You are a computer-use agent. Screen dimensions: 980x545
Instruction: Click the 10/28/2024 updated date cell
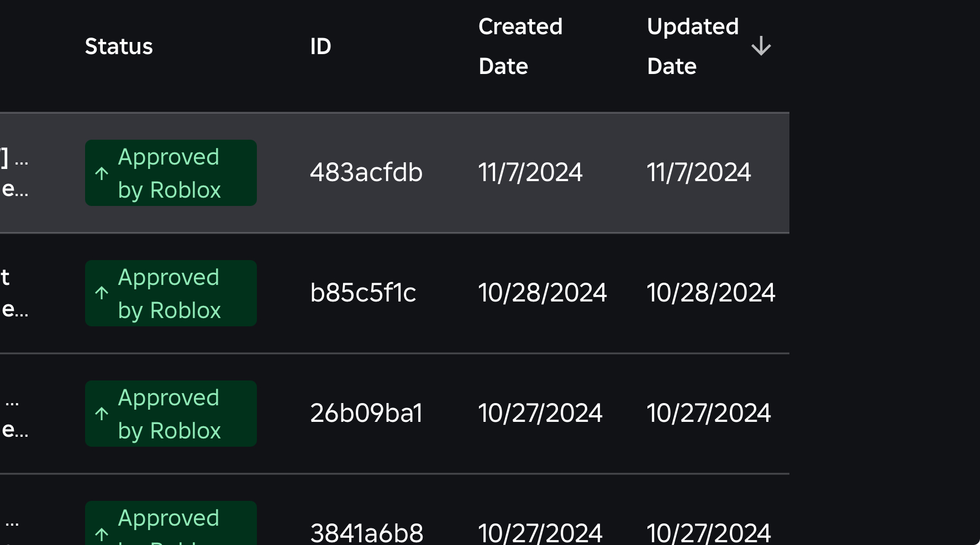coord(711,293)
